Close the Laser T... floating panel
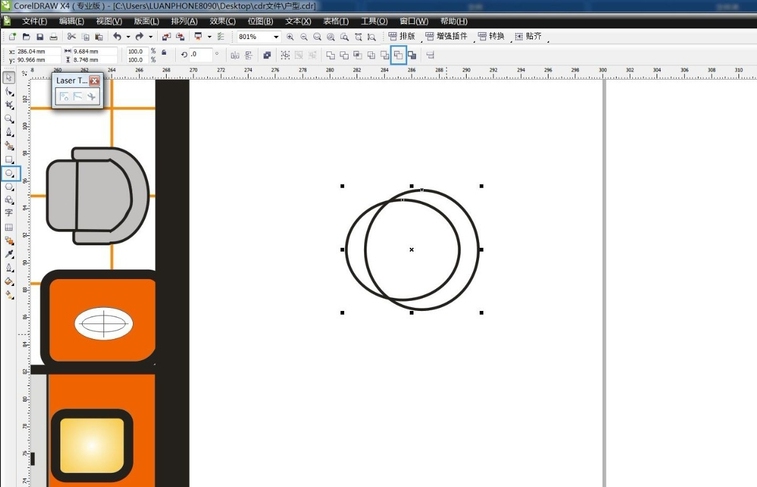The height and width of the screenshot is (487, 757). [95, 80]
